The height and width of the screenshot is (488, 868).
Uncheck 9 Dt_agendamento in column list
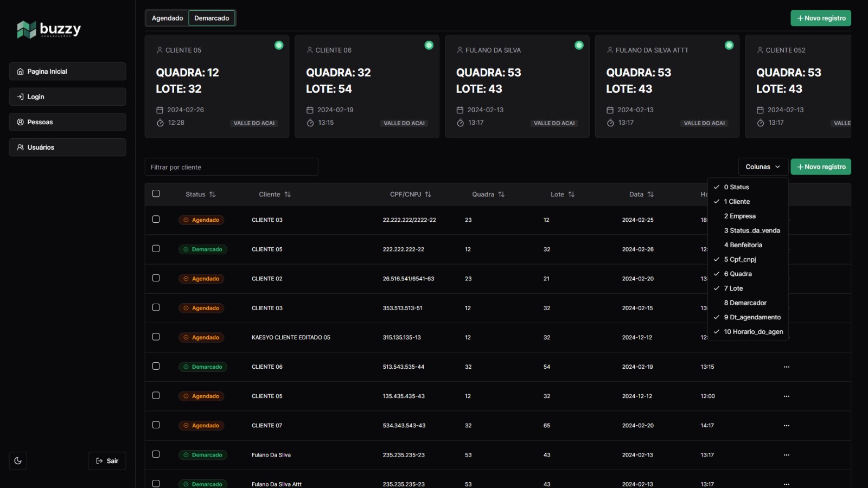[x=752, y=317]
